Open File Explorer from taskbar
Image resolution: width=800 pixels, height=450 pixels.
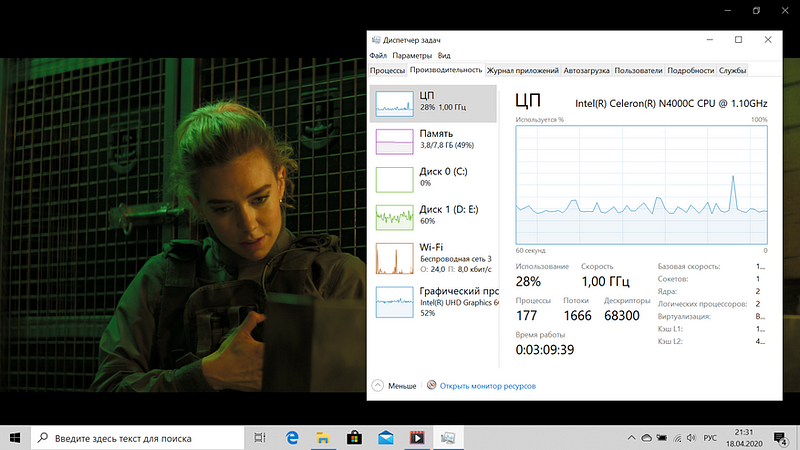323,438
